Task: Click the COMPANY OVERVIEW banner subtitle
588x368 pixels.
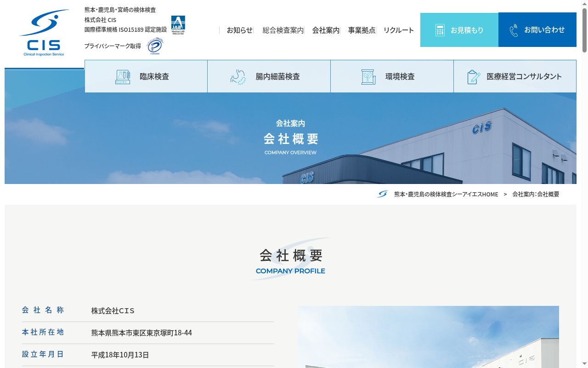Action: coord(290,152)
